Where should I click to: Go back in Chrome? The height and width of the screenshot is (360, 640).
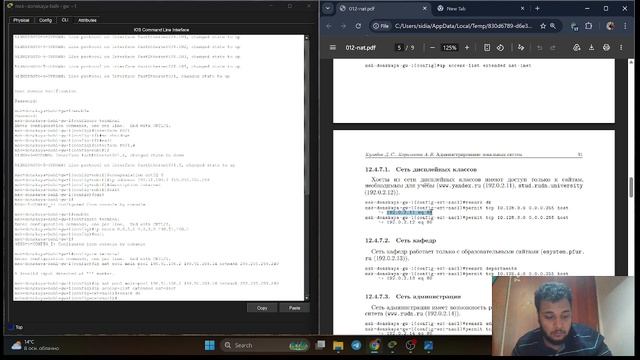pyautogui.click(x=329, y=26)
